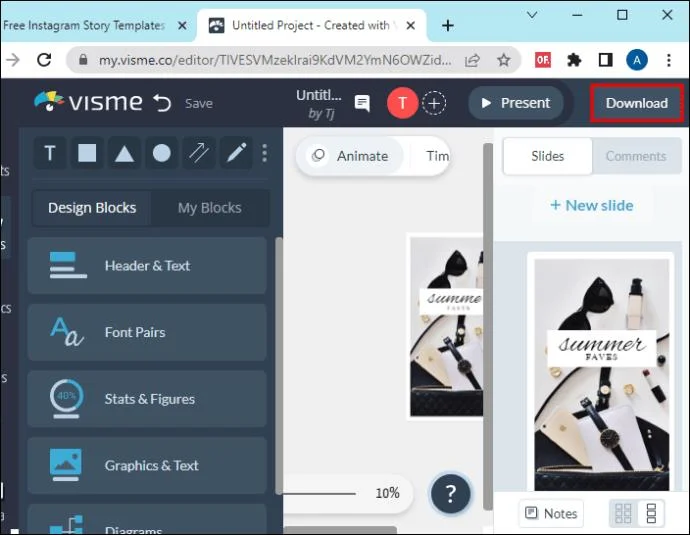Go forward with the browser arrow
Viewport: 690px width, 535px height.
pyautogui.click(x=13, y=59)
